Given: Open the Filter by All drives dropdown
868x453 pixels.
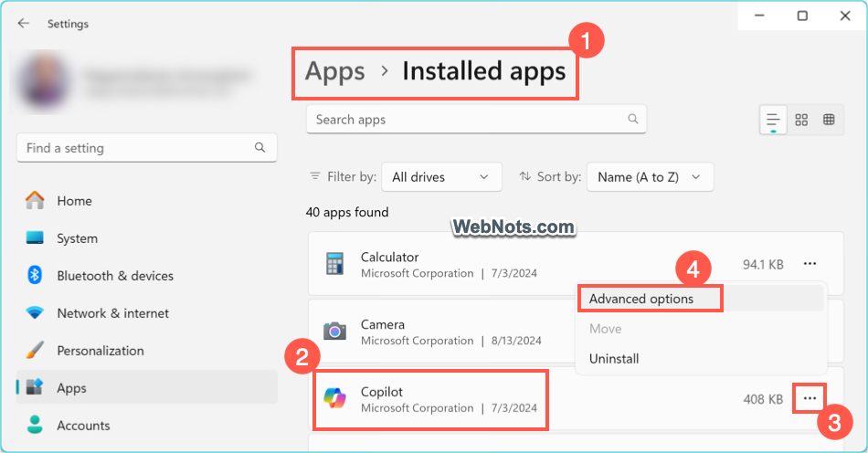Looking at the screenshot, I should tap(441, 177).
